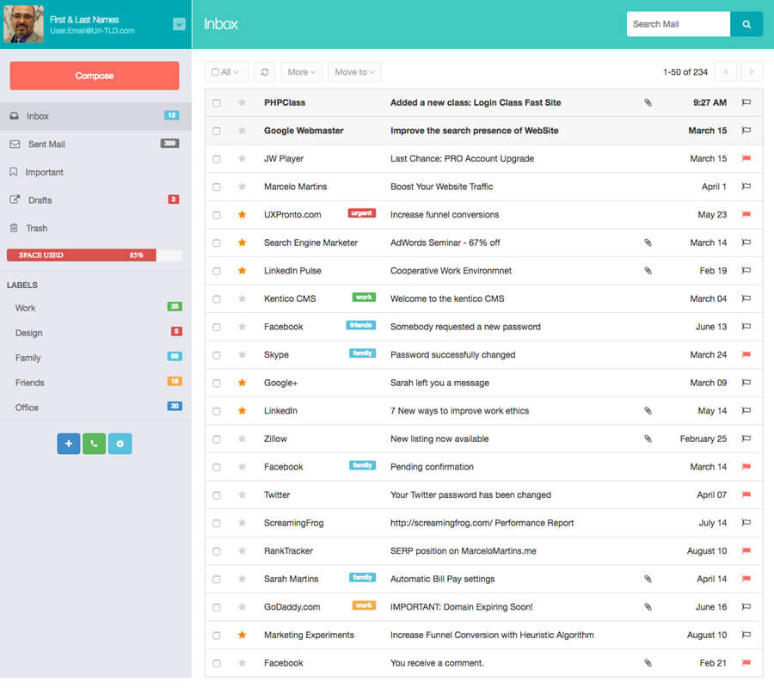
Task: Open the Move to dropdown
Action: point(354,72)
